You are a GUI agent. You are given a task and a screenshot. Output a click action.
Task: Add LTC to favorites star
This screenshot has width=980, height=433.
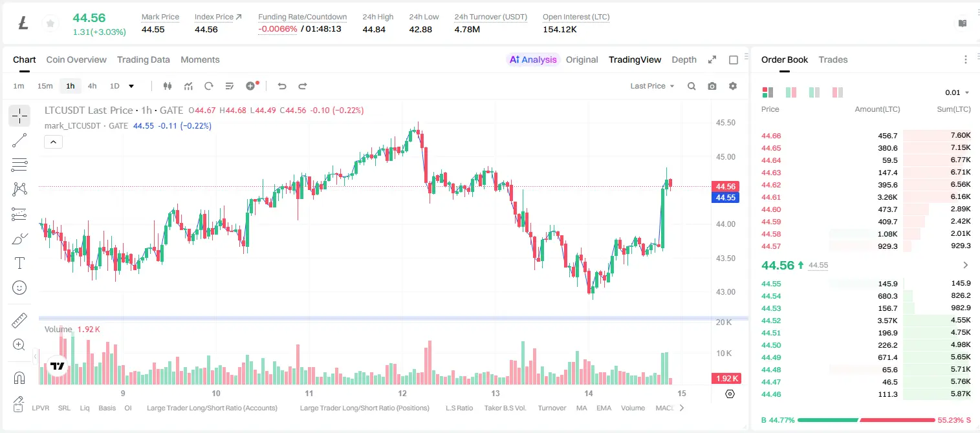click(50, 24)
